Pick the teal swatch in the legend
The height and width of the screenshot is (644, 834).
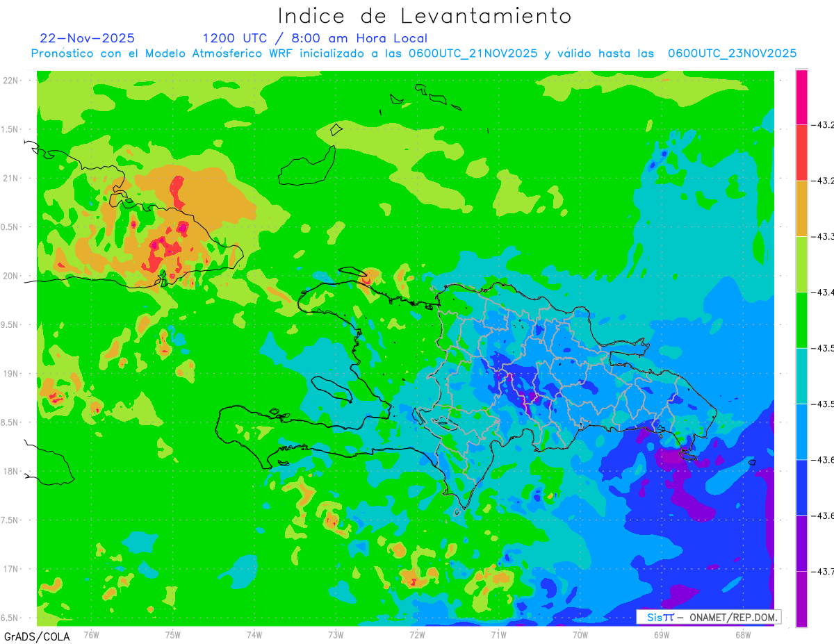801,376
